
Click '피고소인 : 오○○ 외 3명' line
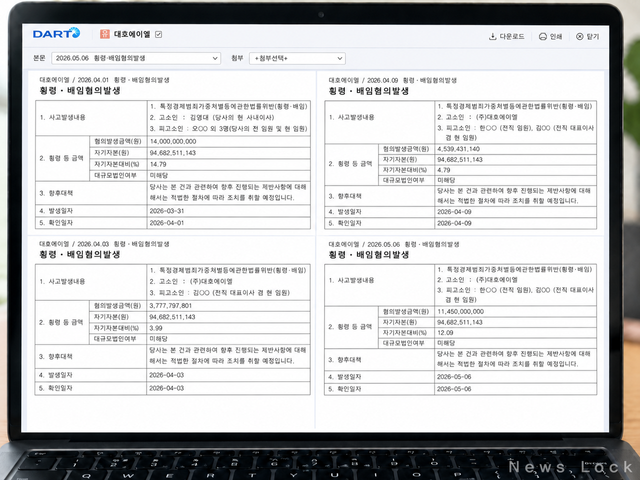(228, 129)
